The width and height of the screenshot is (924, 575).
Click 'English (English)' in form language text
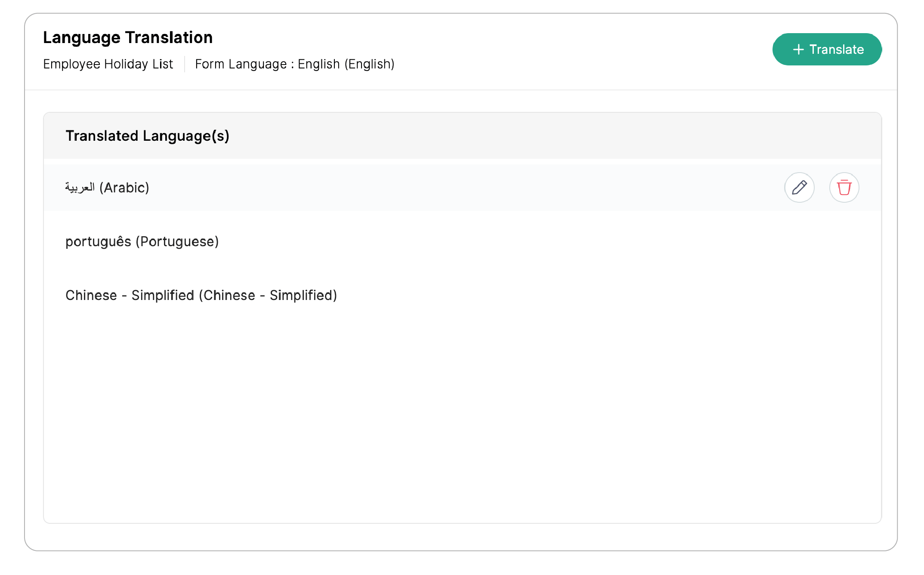click(346, 64)
